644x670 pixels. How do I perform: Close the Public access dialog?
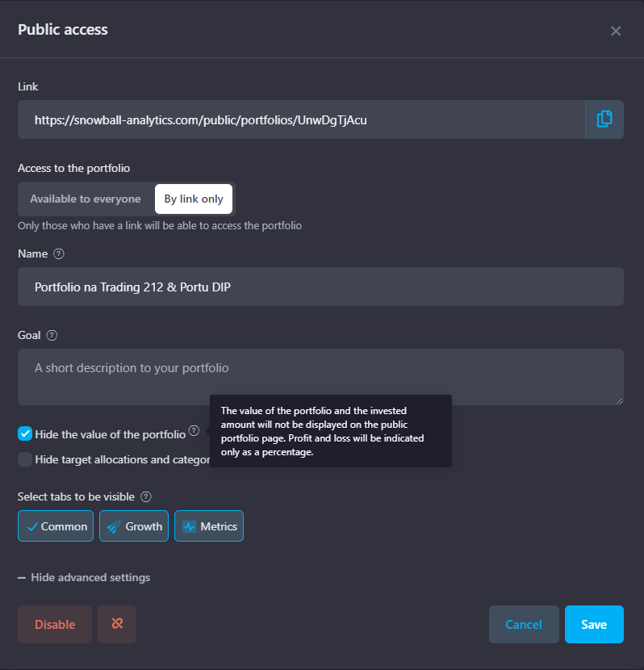pos(616,31)
